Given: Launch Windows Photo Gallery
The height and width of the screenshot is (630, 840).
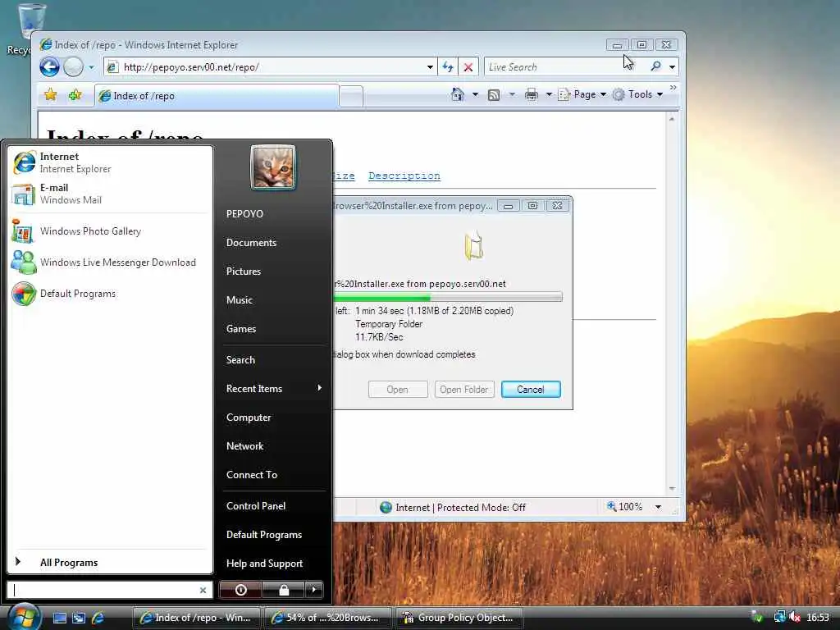Looking at the screenshot, I should tap(110, 231).
